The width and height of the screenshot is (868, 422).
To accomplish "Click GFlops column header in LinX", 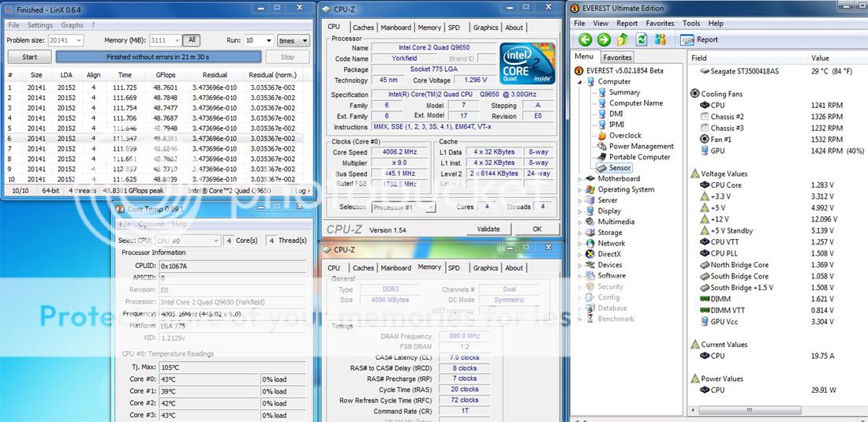I will coord(165,75).
